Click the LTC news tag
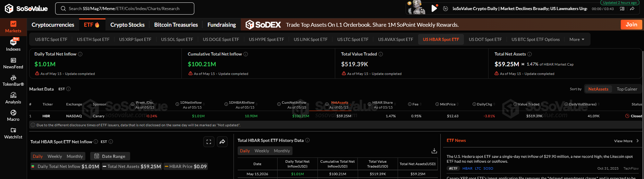 pos(478,169)
